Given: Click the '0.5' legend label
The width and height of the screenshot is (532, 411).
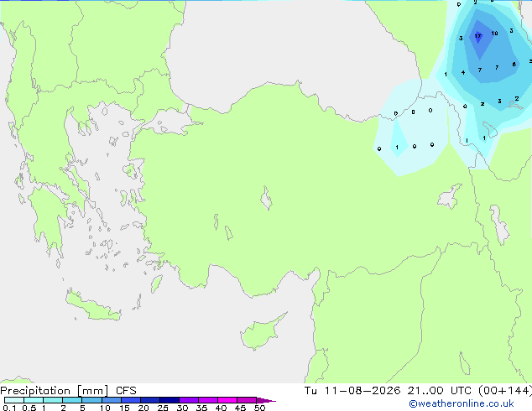Looking at the screenshot, I should [x=29, y=408].
